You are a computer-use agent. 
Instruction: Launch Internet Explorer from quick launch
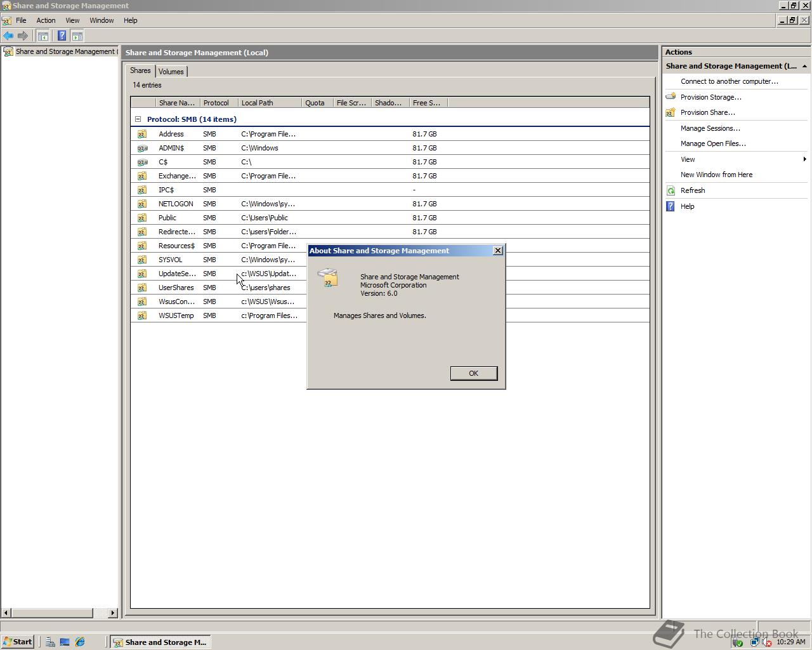coord(80,642)
